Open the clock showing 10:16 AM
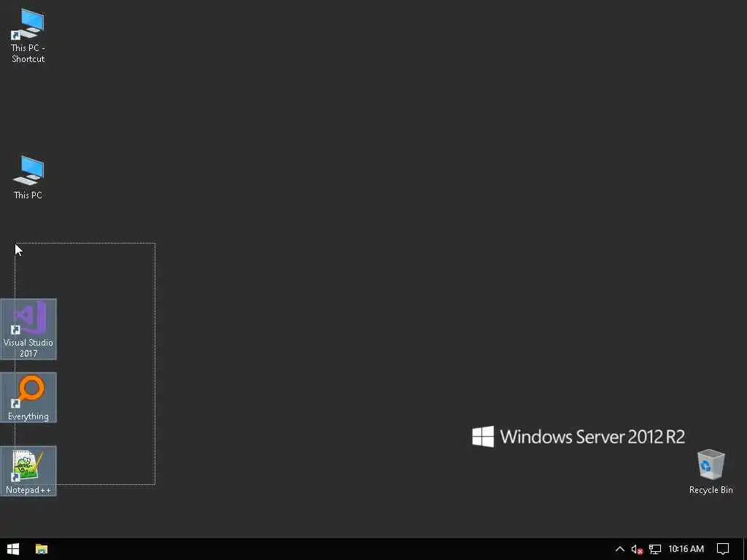Viewport: 747px width, 560px height. pos(686,549)
